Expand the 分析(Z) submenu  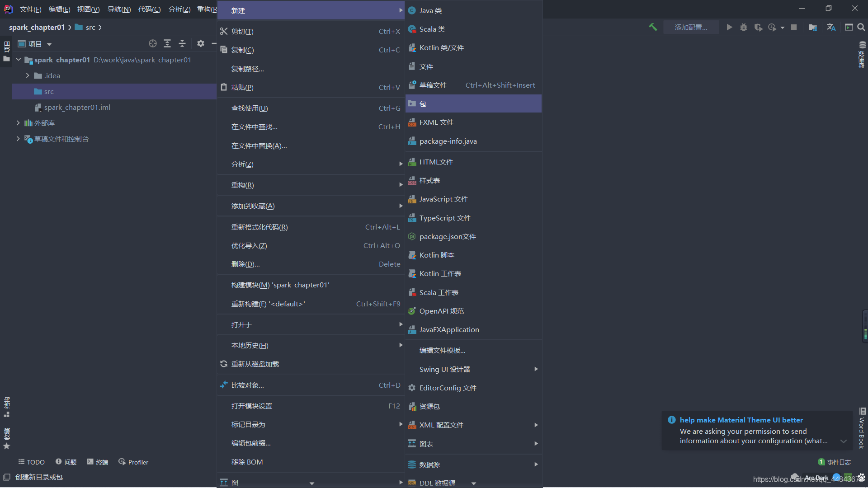(311, 164)
